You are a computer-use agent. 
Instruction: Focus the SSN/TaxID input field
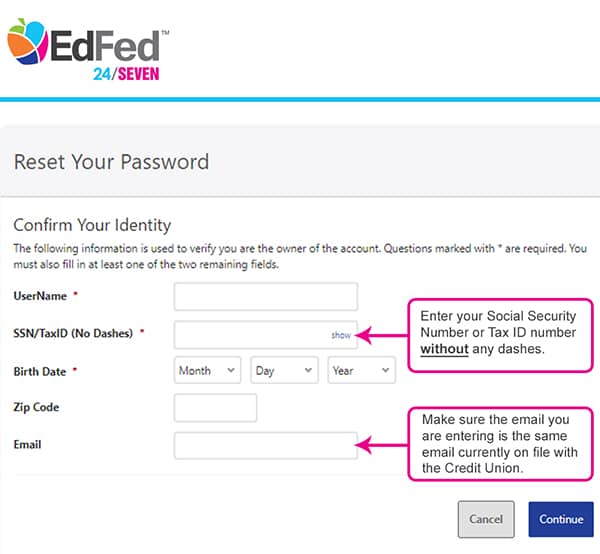250,335
